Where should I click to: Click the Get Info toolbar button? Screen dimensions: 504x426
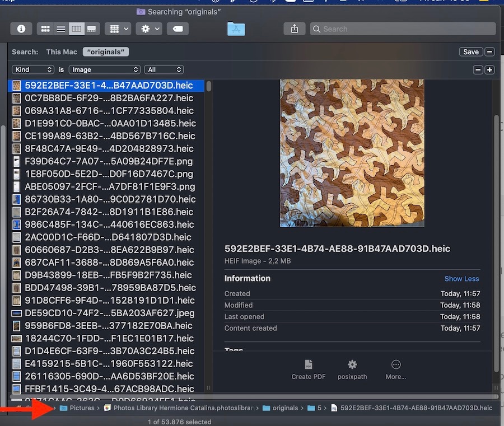point(21,29)
